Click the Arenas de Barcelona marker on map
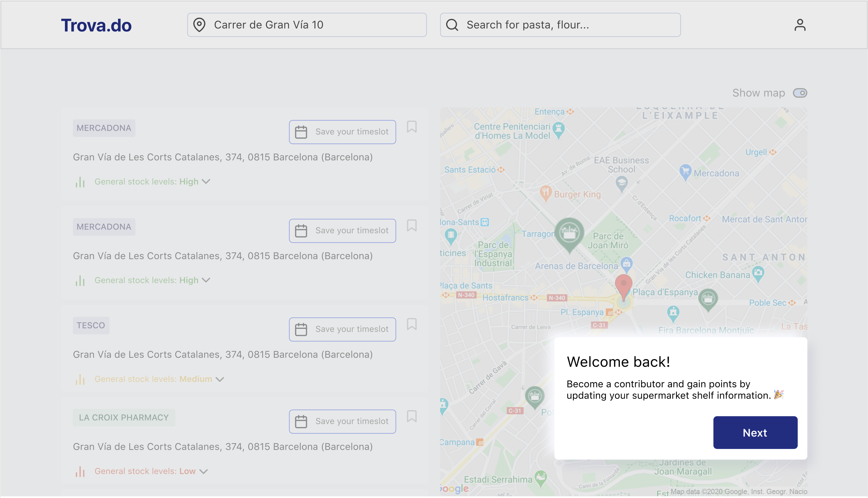Image resolution: width=868 pixels, height=498 pixels. pyautogui.click(x=626, y=265)
